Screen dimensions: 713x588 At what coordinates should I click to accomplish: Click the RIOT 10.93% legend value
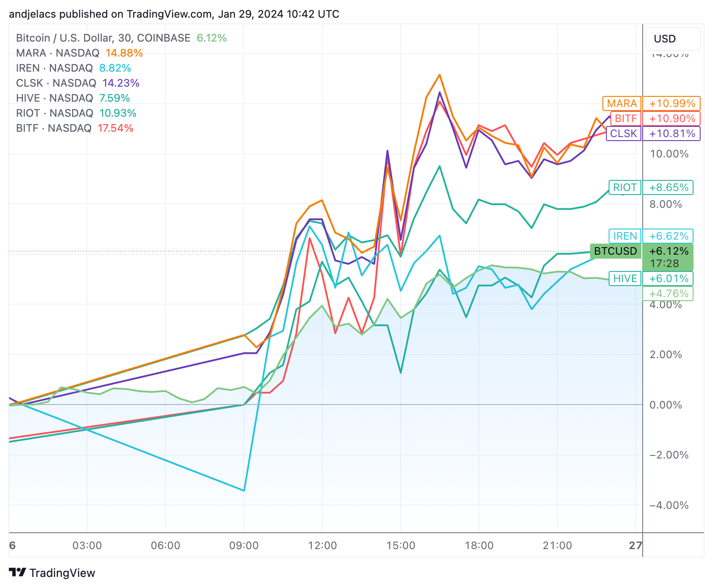118,113
